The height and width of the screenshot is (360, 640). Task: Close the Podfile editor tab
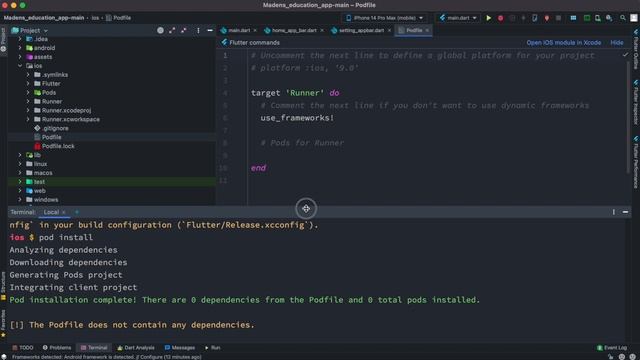427,30
